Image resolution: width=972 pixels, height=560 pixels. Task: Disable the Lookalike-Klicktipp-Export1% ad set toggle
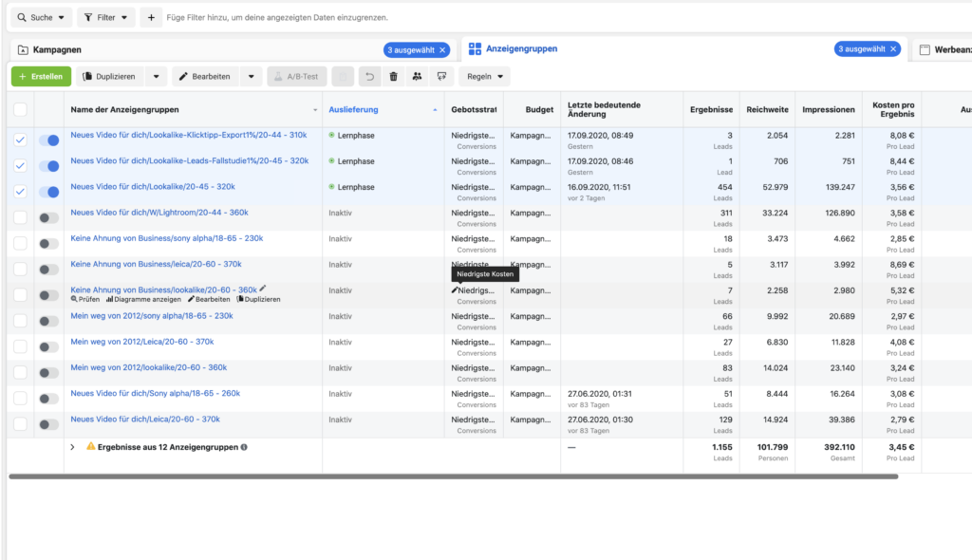(x=48, y=140)
